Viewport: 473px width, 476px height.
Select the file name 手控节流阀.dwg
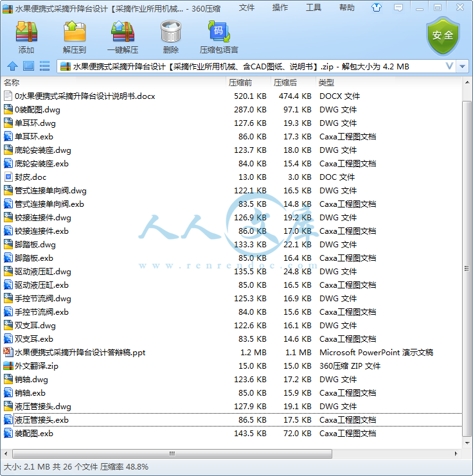43,299
